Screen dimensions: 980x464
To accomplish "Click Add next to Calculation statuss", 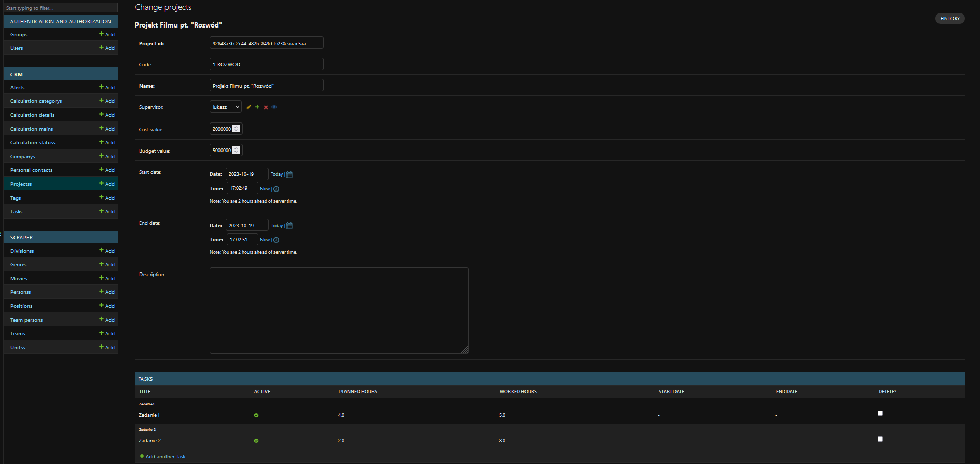I will pos(107,142).
